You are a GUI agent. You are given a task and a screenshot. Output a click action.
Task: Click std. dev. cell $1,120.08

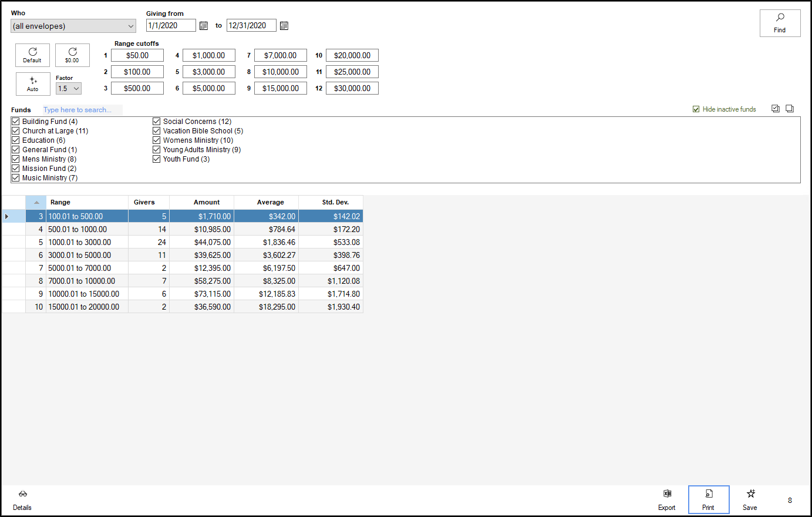tap(331, 281)
